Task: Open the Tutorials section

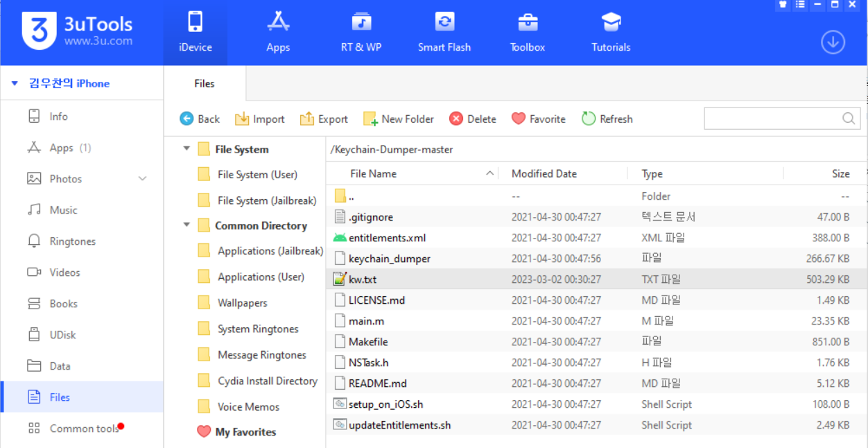Action: pyautogui.click(x=611, y=33)
